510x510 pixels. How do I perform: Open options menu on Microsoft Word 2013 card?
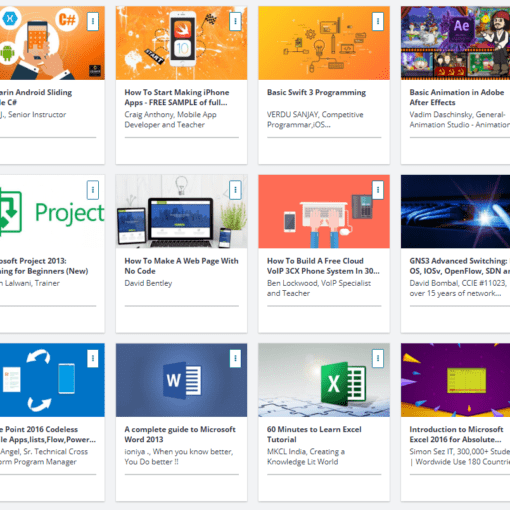click(235, 358)
